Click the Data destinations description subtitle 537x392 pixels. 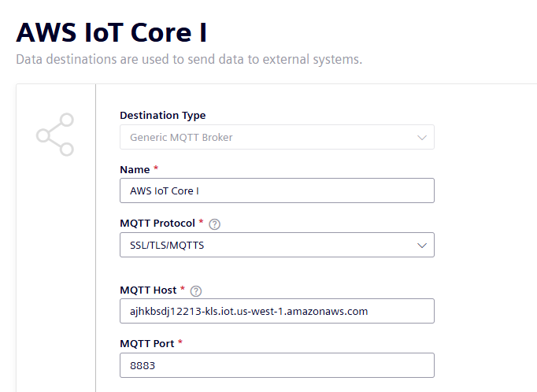pyautogui.click(x=189, y=59)
